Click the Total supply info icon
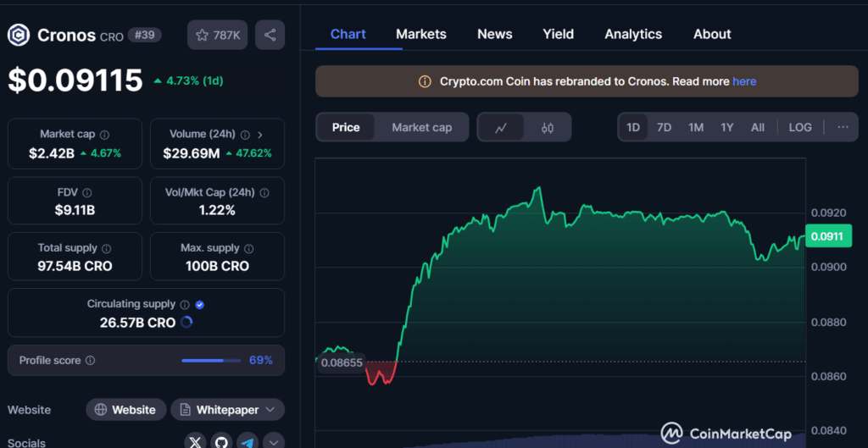Image resolution: width=868 pixels, height=448 pixels. point(106,249)
